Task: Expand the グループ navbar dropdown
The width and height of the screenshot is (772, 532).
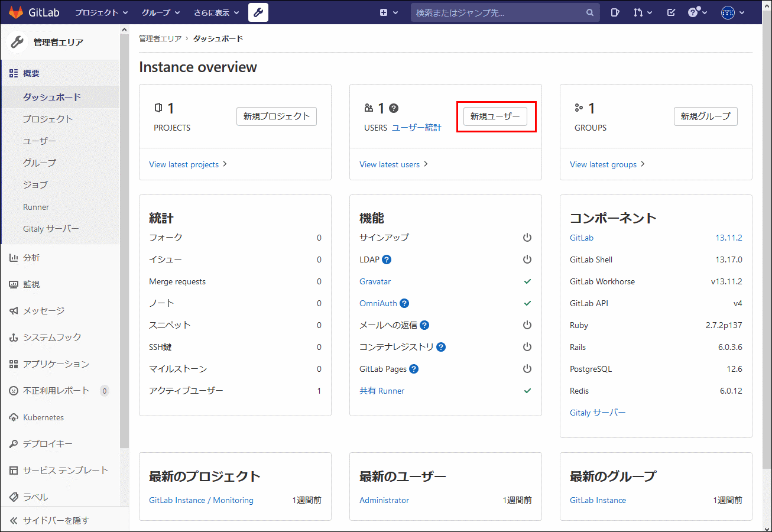Action: [161, 12]
